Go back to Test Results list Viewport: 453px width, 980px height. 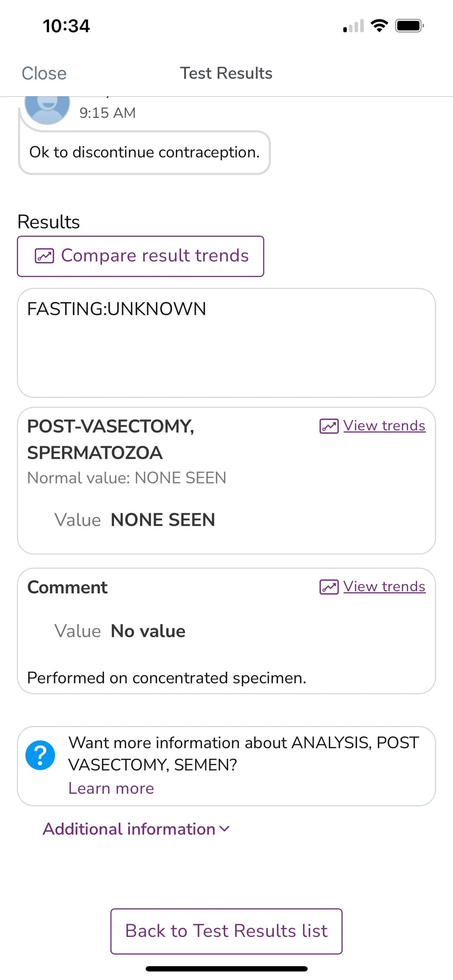pos(226,931)
